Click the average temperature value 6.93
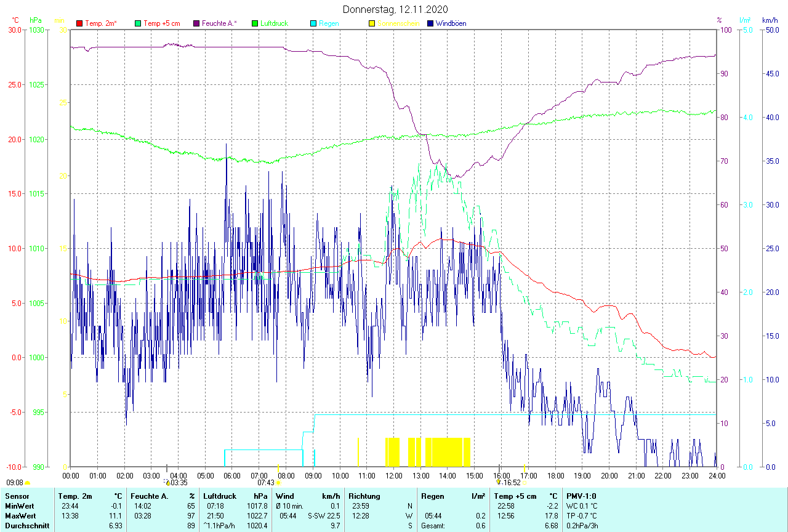The image size is (788, 532). click(116, 526)
